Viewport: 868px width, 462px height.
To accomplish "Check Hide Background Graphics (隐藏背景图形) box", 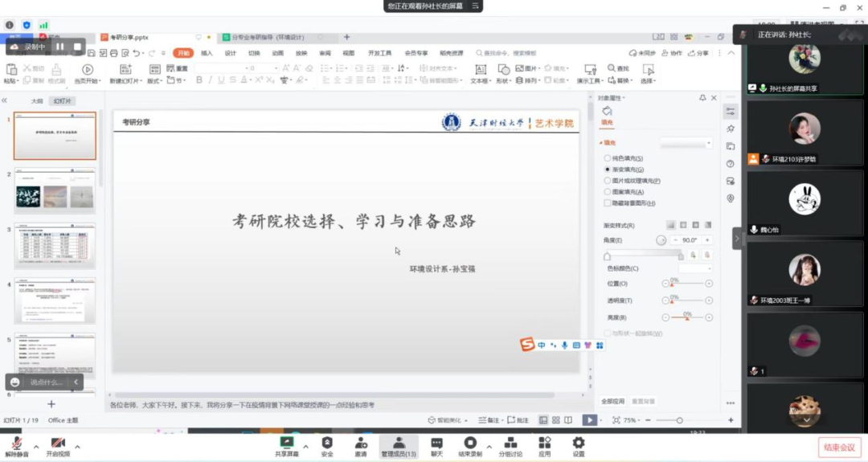I will pos(608,203).
